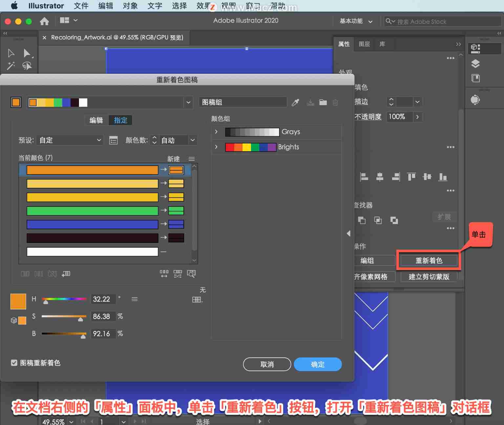Switch to the 编辑 tab in dialog
This screenshot has width=504, height=425.
tap(96, 120)
